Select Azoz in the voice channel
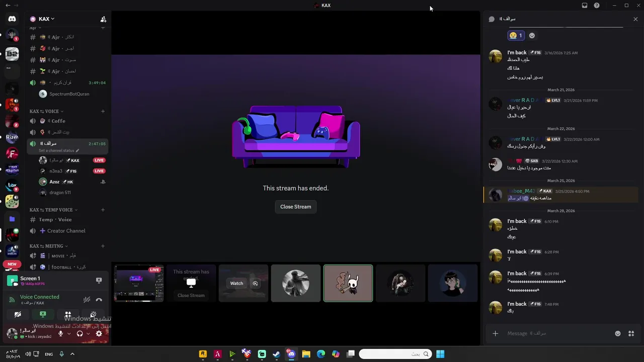Viewport: 644px width, 362px height. [67, 182]
